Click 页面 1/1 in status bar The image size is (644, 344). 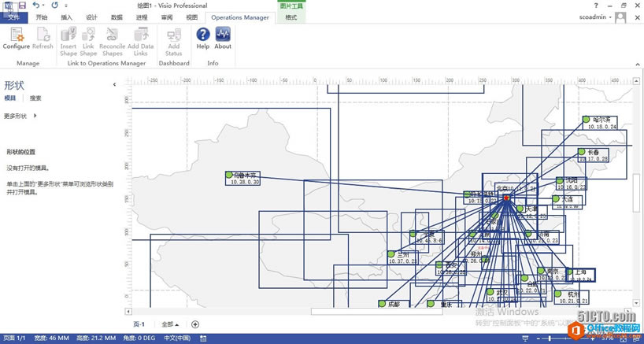[13, 338]
